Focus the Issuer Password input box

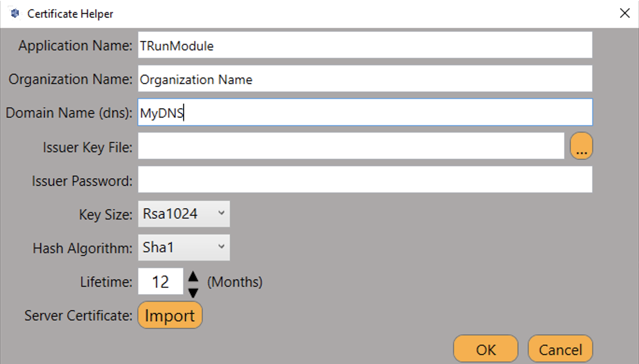click(x=365, y=180)
